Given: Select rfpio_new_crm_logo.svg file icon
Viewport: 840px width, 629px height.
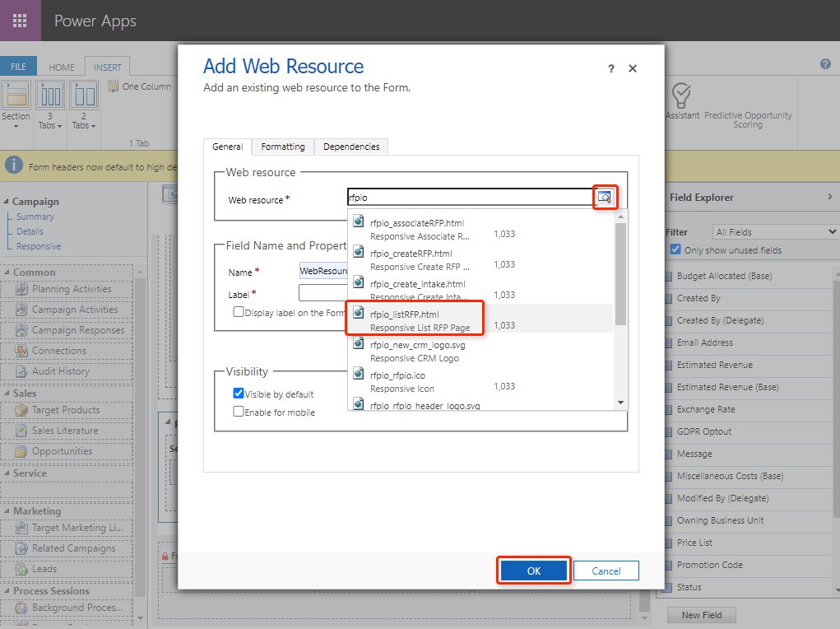Looking at the screenshot, I should click(359, 343).
